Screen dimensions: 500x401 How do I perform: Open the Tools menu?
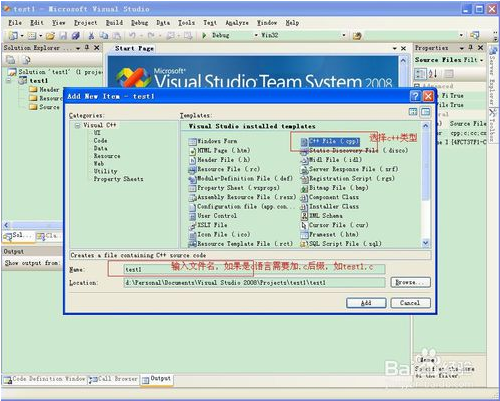tap(186, 23)
